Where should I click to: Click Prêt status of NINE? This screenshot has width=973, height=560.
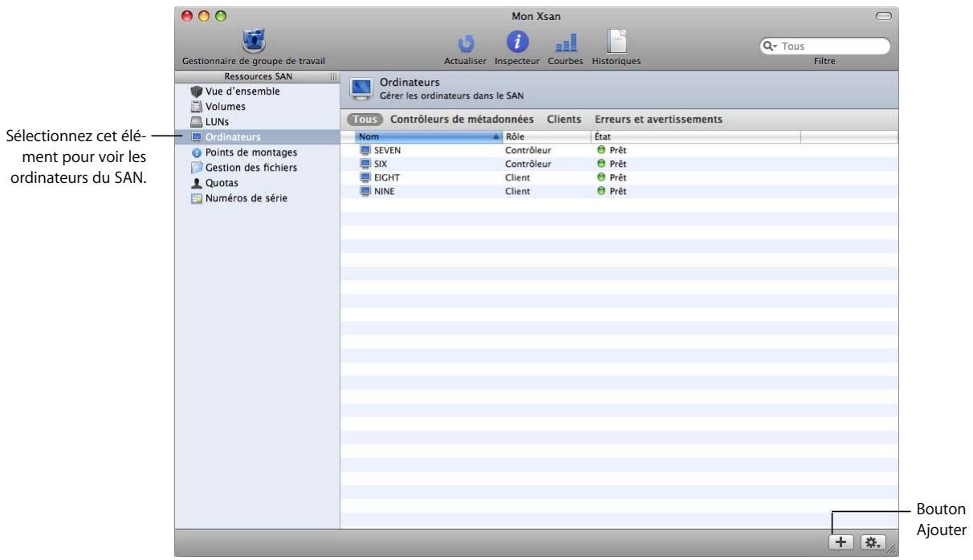[611, 191]
